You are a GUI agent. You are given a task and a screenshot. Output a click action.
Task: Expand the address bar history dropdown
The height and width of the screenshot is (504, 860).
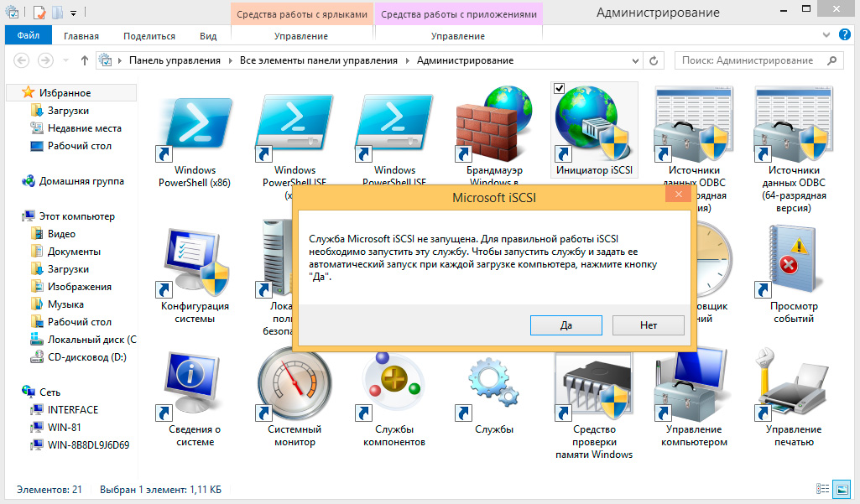click(635, 60)
